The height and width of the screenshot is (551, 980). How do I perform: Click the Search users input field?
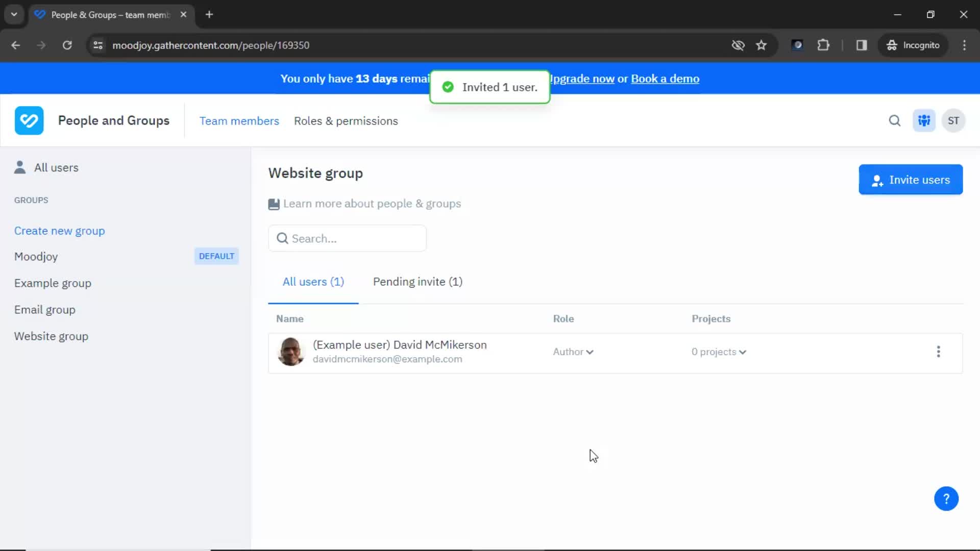347,238
